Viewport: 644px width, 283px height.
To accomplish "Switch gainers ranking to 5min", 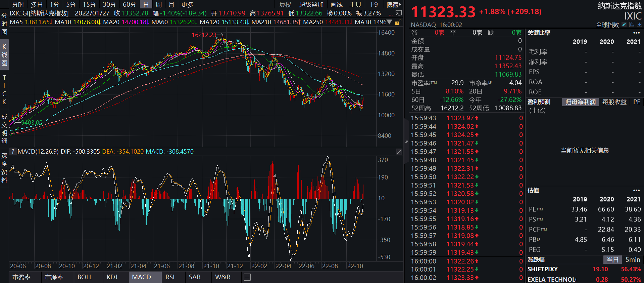I will coord(633,260).
